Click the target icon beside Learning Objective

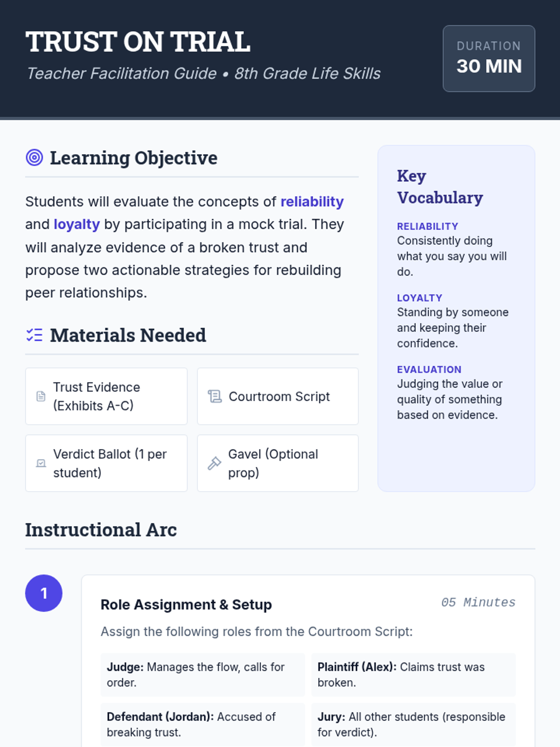tap(34, 158)
